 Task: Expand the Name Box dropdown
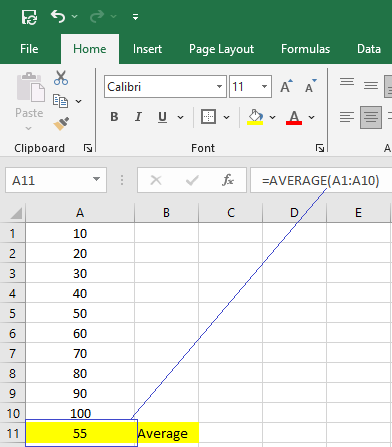click(96, 180)
